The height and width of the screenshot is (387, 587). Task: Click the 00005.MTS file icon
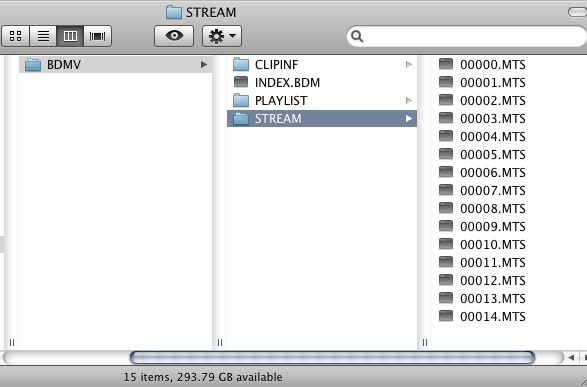[x=446, y=154]
